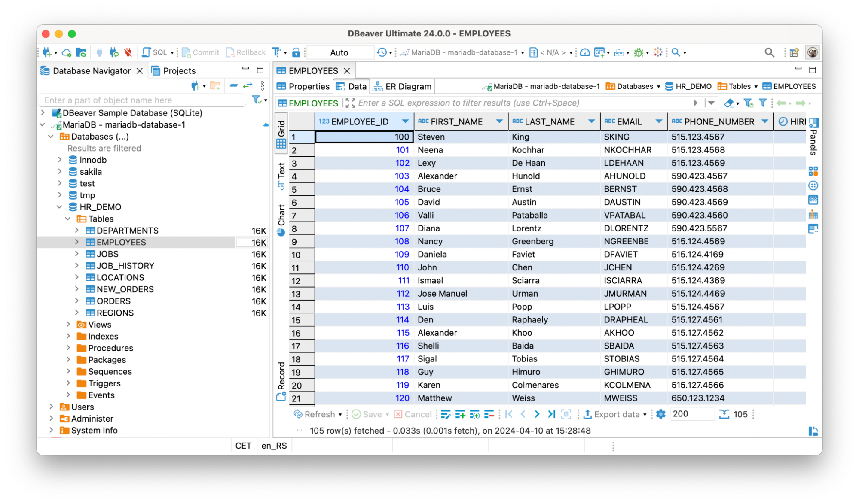Image resolution: width=859 pixels, height=504 pixels.
Task: Click the create folder icon in Navigator
Action: pos(215,86)
